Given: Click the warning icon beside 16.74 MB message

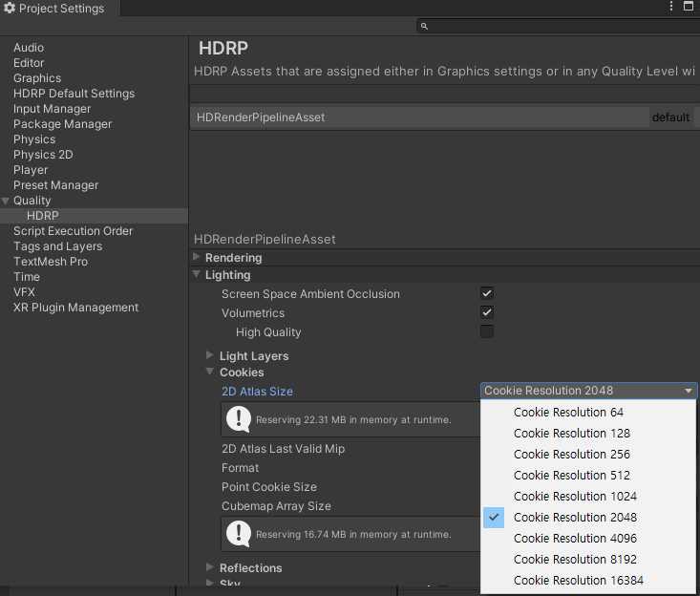Looking at the screenshot, I should 239,534.
